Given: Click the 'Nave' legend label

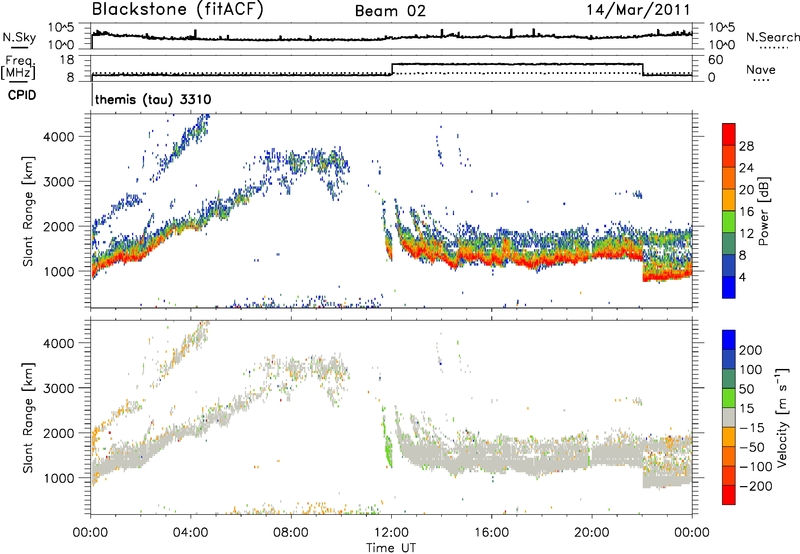Looking at the screenshot, I should click(x=760, y=69).
